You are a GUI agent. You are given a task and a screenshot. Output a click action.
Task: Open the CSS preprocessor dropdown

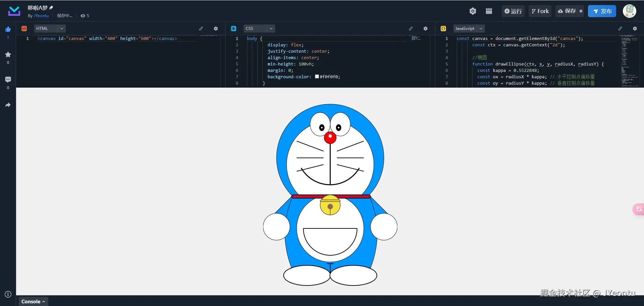click(x=259, y=29)
